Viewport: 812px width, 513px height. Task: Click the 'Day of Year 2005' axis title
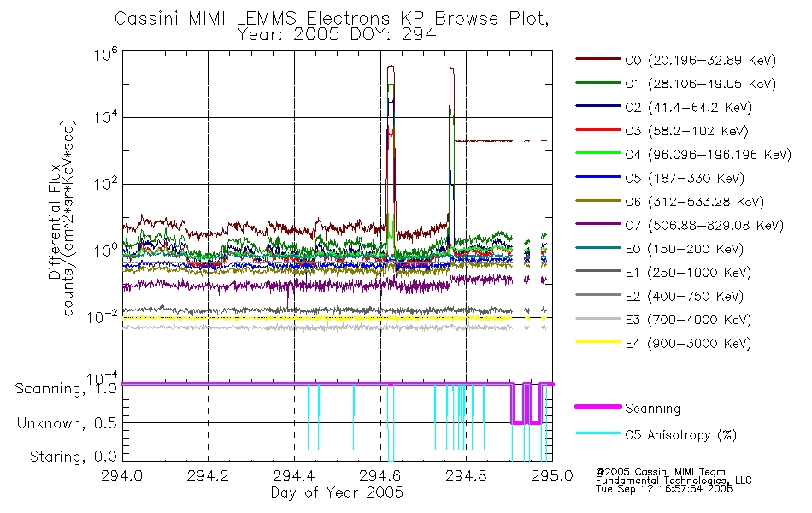click(x=337, y=492)
